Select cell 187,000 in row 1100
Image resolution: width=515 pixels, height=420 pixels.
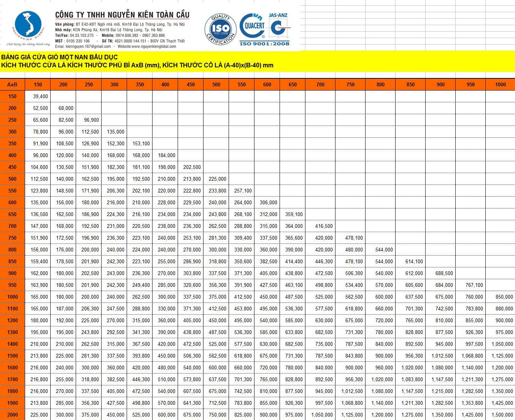[x=63, y=309]
